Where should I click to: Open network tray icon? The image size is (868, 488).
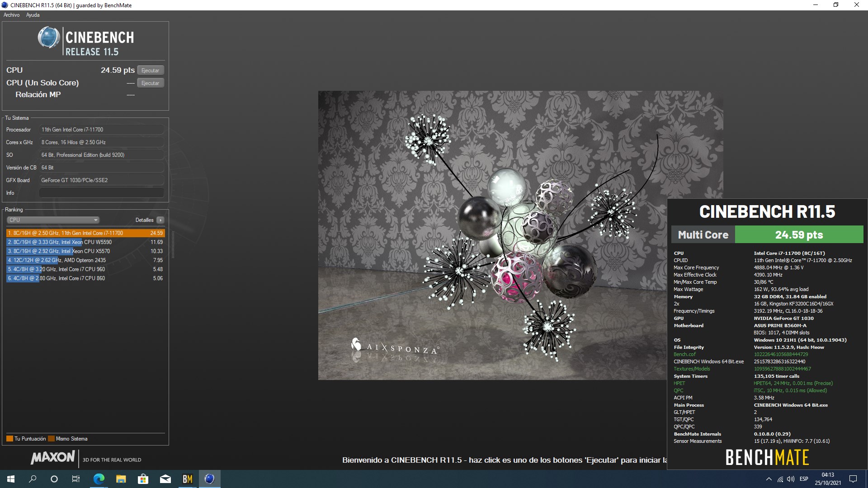click(780, 479)
